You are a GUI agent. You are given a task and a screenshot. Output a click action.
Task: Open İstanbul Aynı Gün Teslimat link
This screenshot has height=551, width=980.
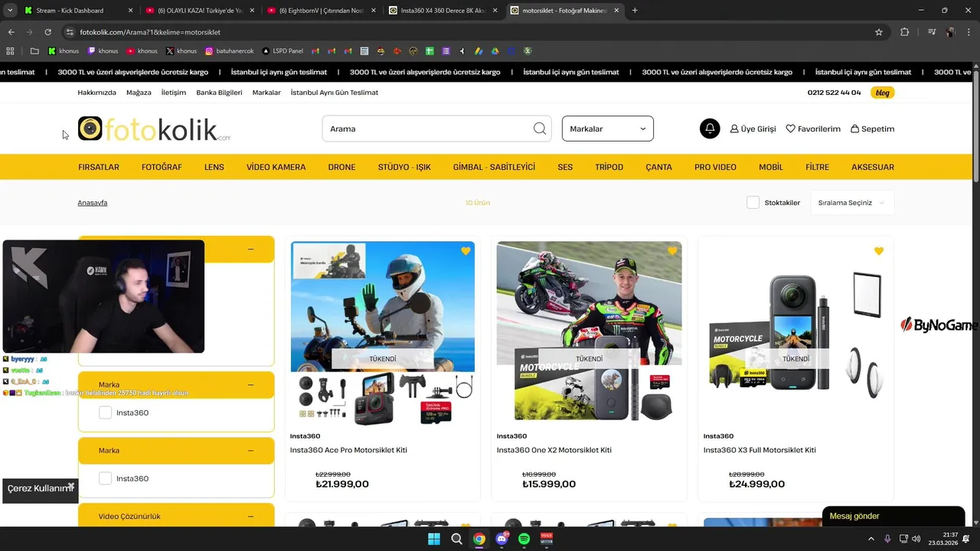pos(335,93)
